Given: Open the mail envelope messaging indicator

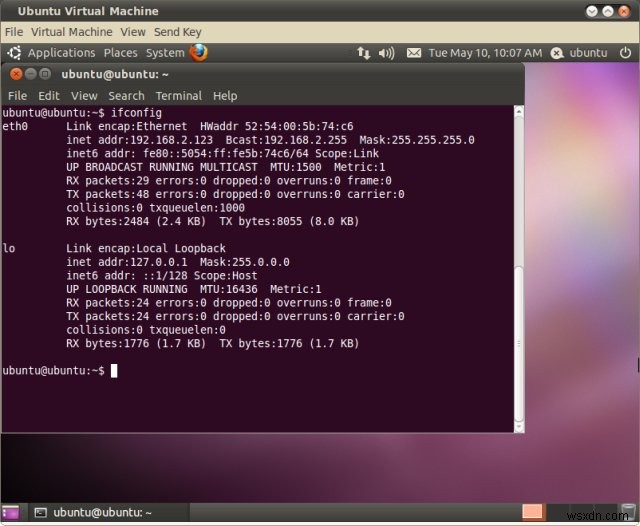Looking at the screenshot, I should [x=414, y=53].
